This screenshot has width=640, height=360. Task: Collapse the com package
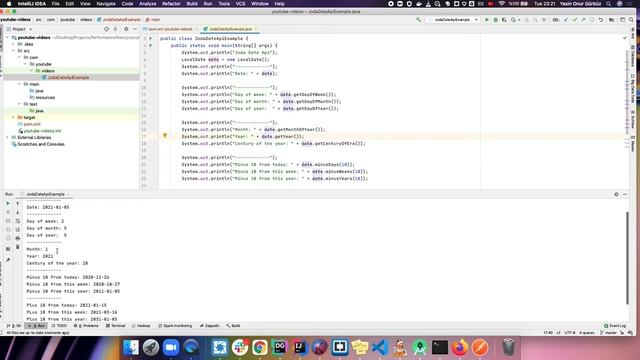[19, 58]
